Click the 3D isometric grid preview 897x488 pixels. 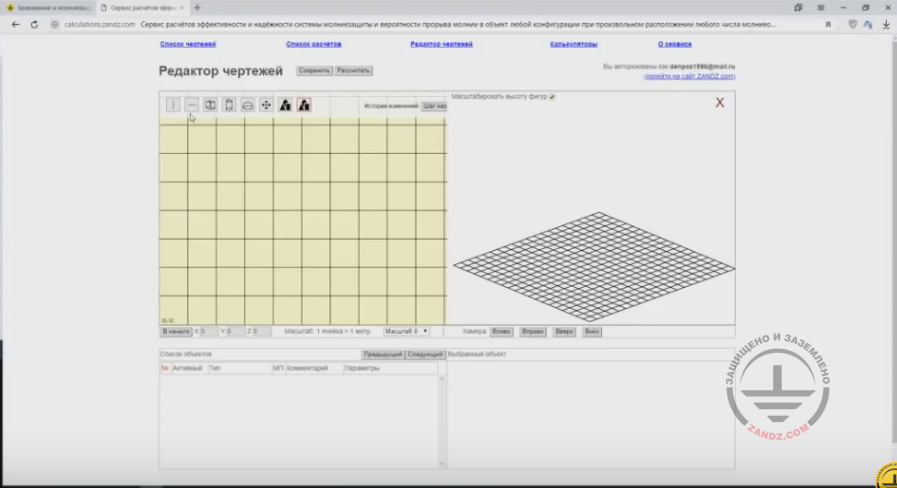pyautogui.click(x=594, y=267)
